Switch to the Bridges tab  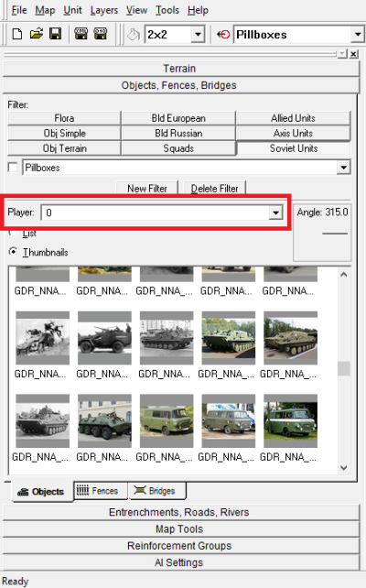[x=157, y=491]
